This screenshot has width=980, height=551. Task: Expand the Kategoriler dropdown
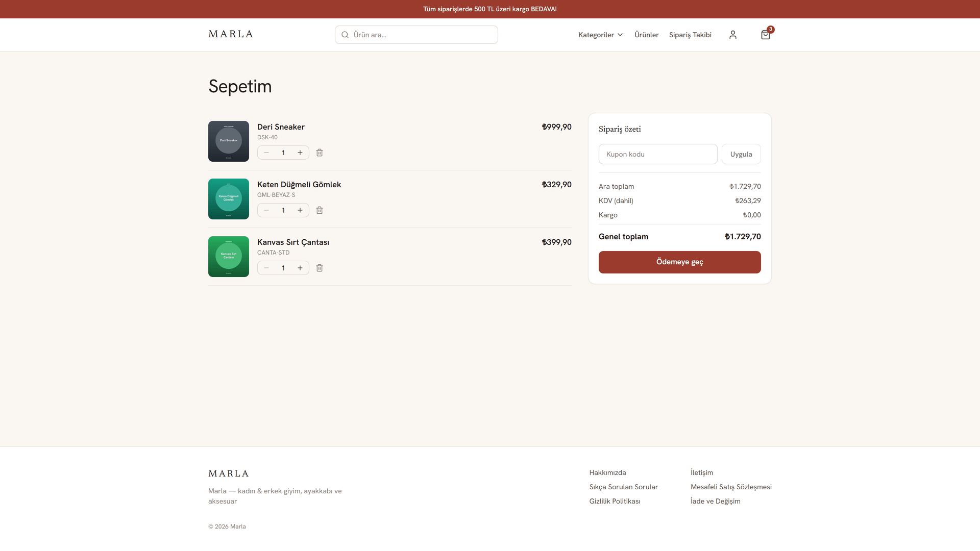[x=600, y=35]
